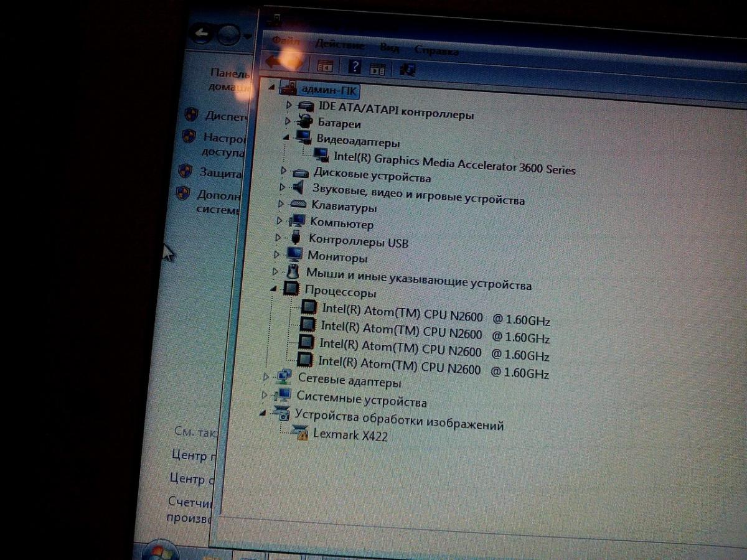
Task: Click the Lexmark X422 warning device icon
Action: click(299, 433)
